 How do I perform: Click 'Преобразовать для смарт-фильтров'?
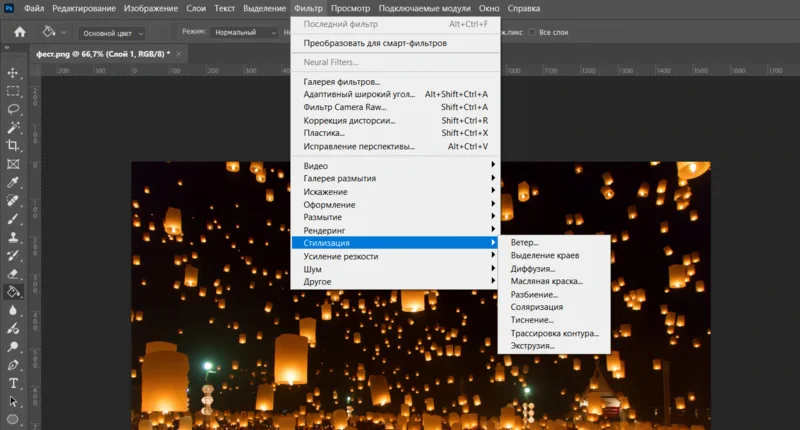pos(375,43)
